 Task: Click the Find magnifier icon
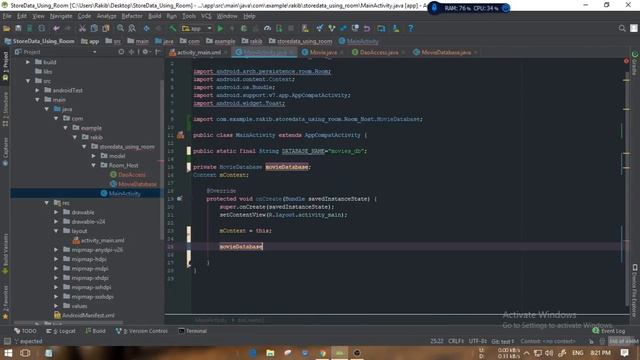(x=120, y=28)
